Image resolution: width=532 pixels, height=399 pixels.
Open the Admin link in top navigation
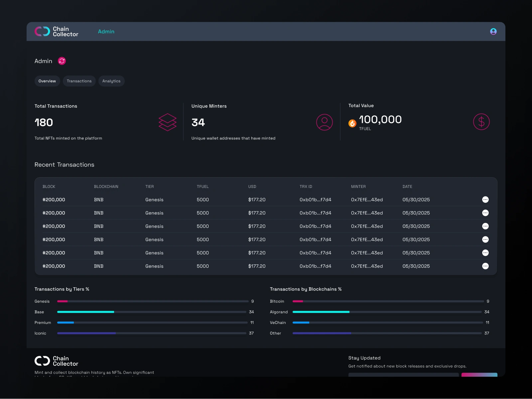(x=106, y=32)
